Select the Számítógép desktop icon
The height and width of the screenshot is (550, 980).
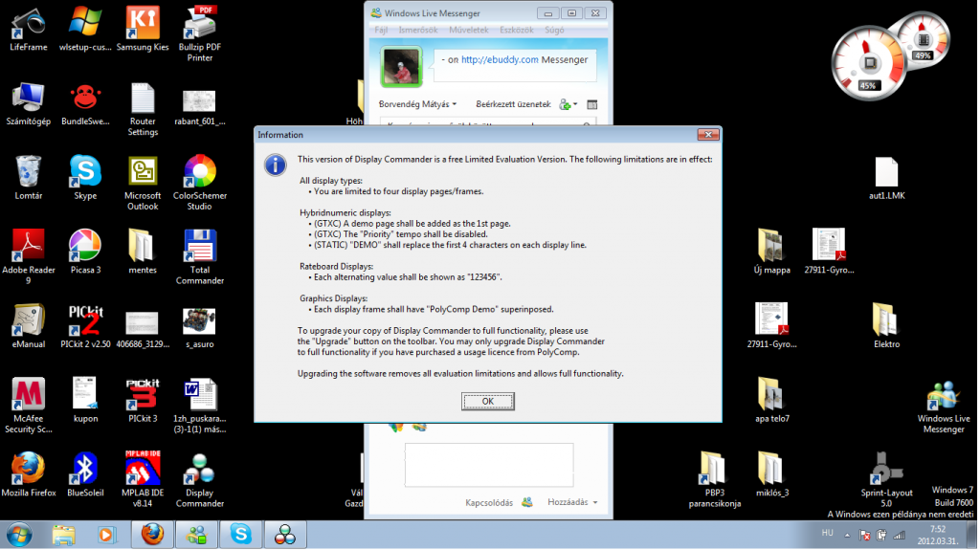click(x=28, y=104)
